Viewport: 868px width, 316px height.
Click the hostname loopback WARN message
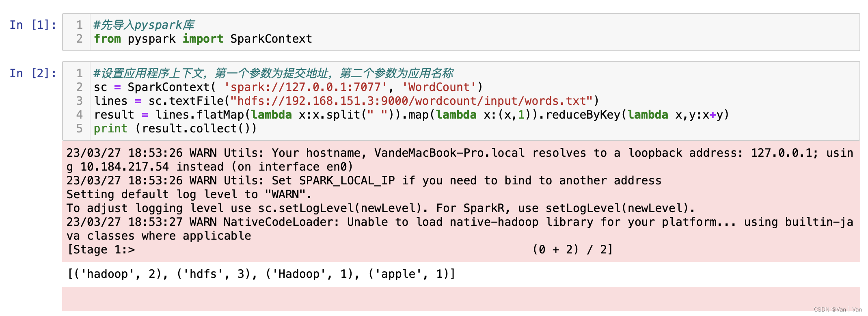point(460,160)
